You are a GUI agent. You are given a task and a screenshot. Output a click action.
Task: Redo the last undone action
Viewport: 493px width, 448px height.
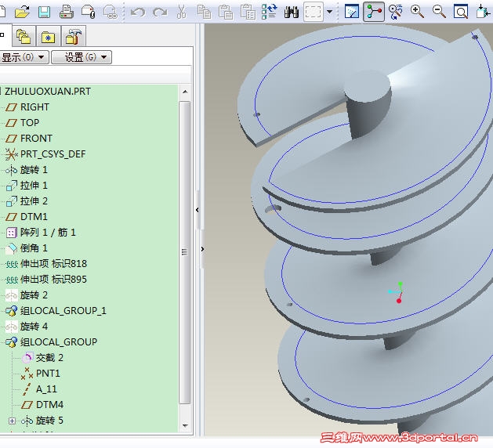[x=160, y=12]
